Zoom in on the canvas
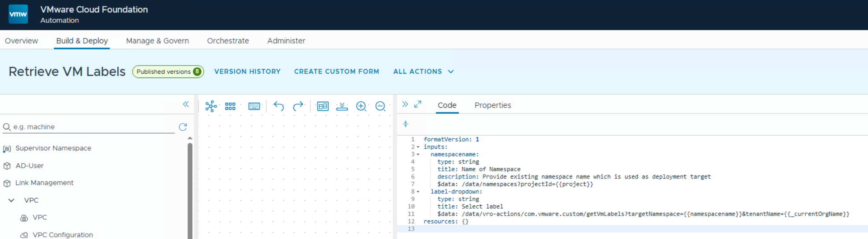 coord(361,106)
